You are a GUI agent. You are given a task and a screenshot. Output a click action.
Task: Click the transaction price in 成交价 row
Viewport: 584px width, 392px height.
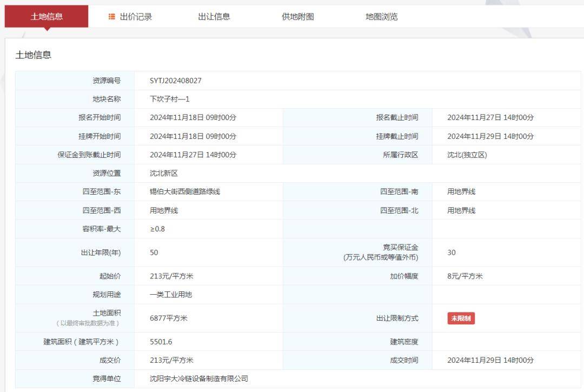171,360
